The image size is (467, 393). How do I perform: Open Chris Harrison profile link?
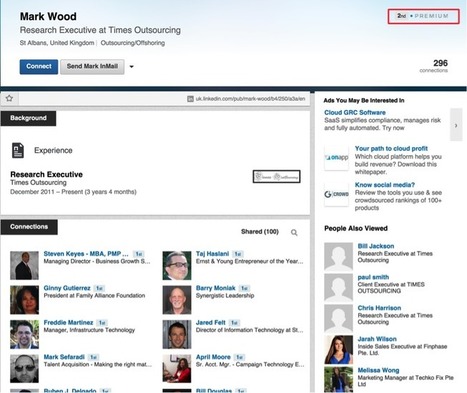[x=379, y=308]
